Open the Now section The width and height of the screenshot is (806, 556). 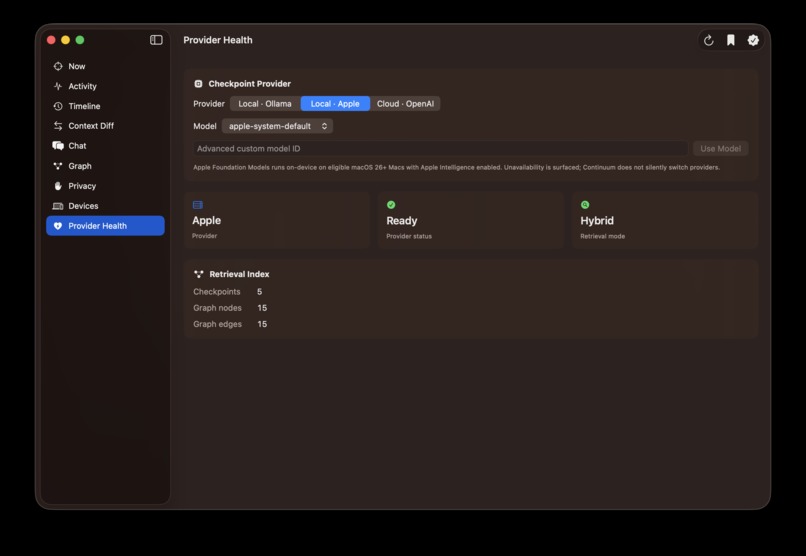tap(105, 66)
